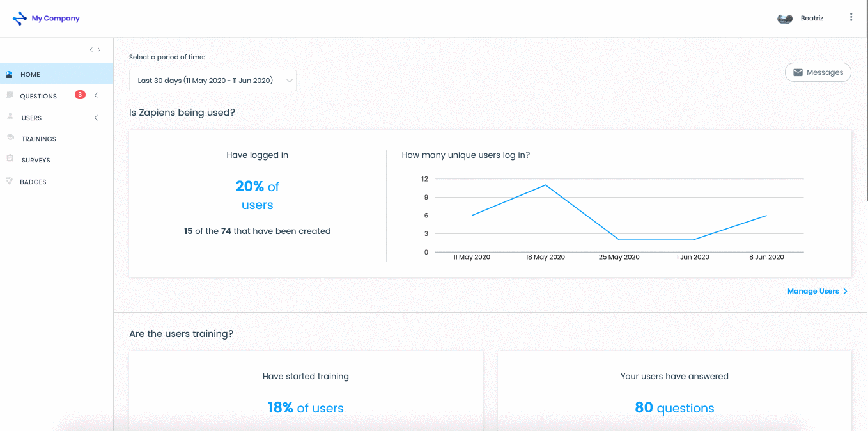Collapse the sidebar using the arrows toggle

pos(95,50)
